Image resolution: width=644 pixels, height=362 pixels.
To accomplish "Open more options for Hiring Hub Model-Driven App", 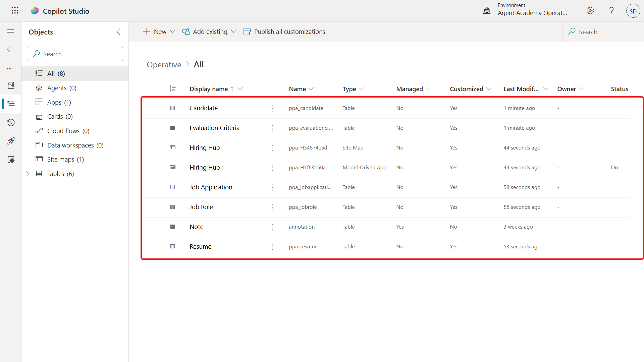I will [x=273, y=168].
